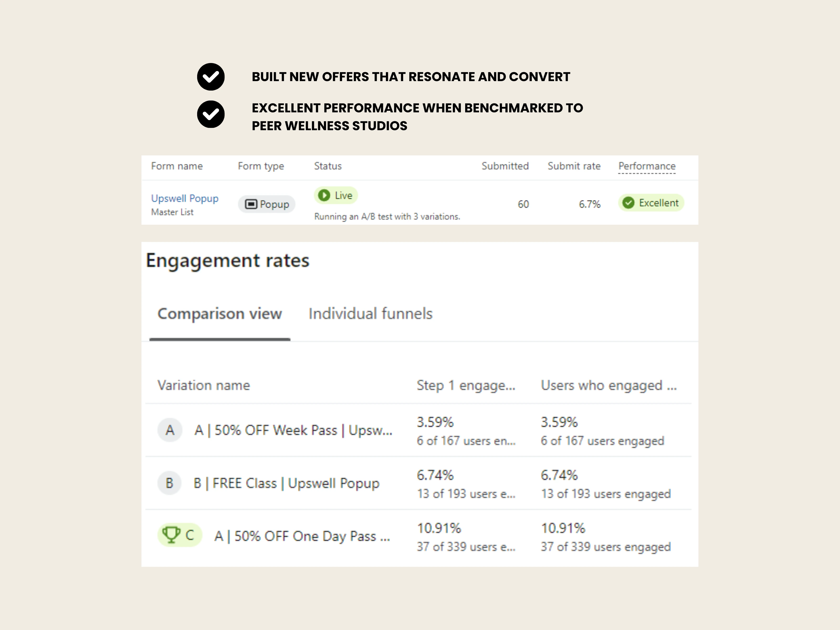The height and width of the screenshot is (630, 840).
Task: Click 13 of 193 users engaged text
Action: pos(606,494)
